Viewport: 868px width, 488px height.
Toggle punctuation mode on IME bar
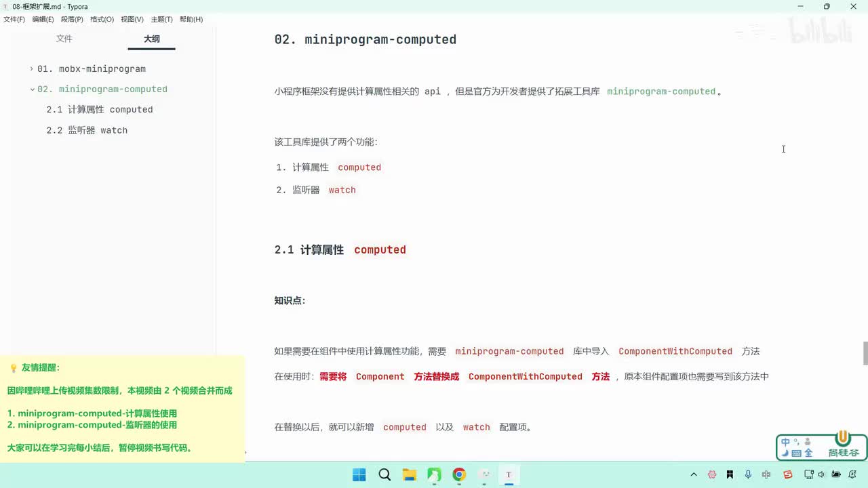795,441
